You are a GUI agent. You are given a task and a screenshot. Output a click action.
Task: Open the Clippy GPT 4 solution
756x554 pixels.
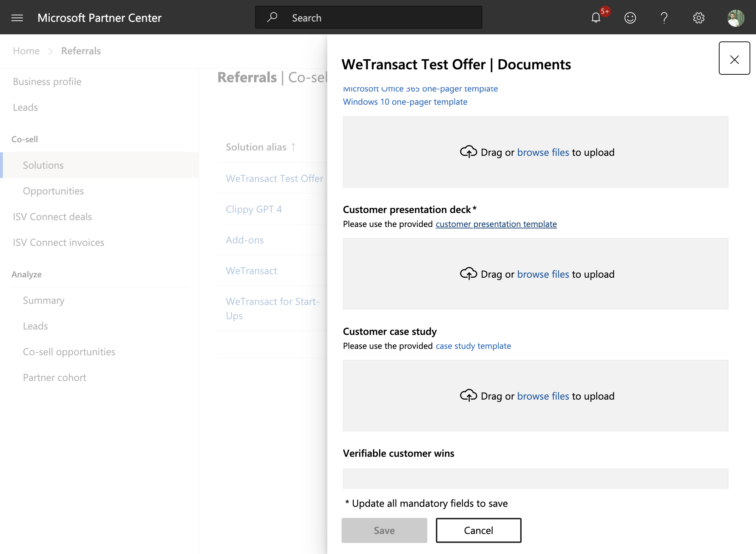coord(254,209)
